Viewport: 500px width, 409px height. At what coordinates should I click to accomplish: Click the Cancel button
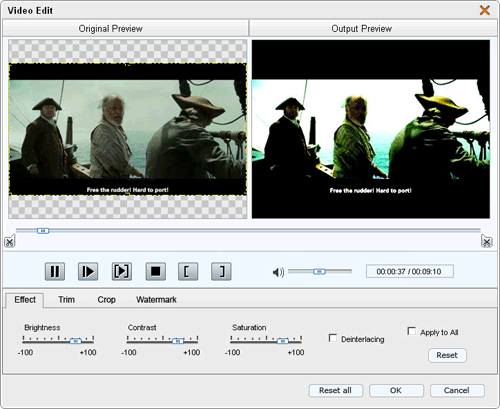click(x=457, y=390)
